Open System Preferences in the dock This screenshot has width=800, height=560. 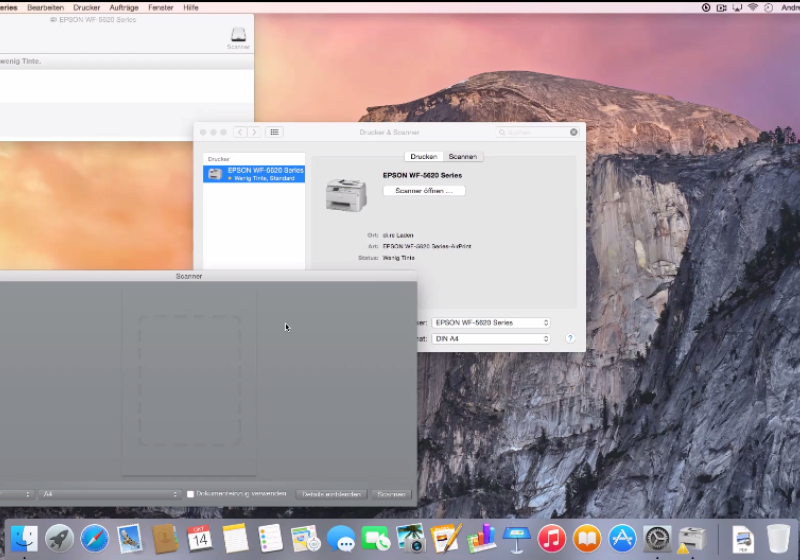coord(657,538)
